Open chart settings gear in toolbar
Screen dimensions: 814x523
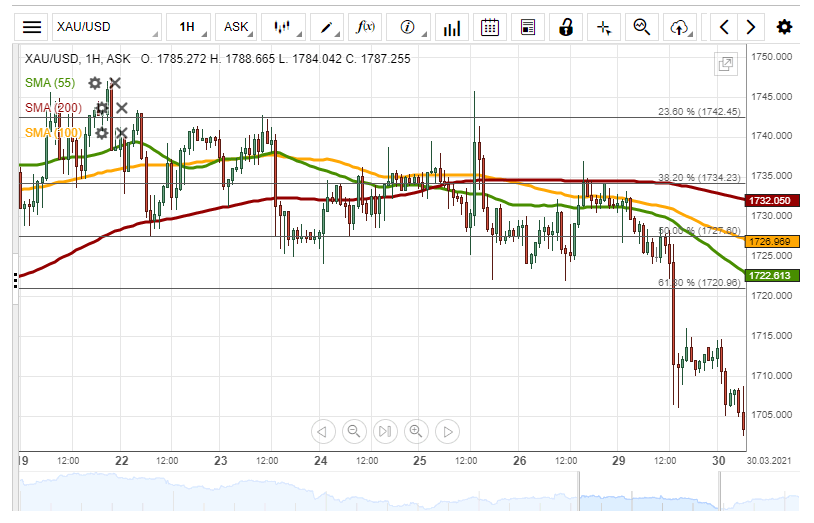[784, 27]
